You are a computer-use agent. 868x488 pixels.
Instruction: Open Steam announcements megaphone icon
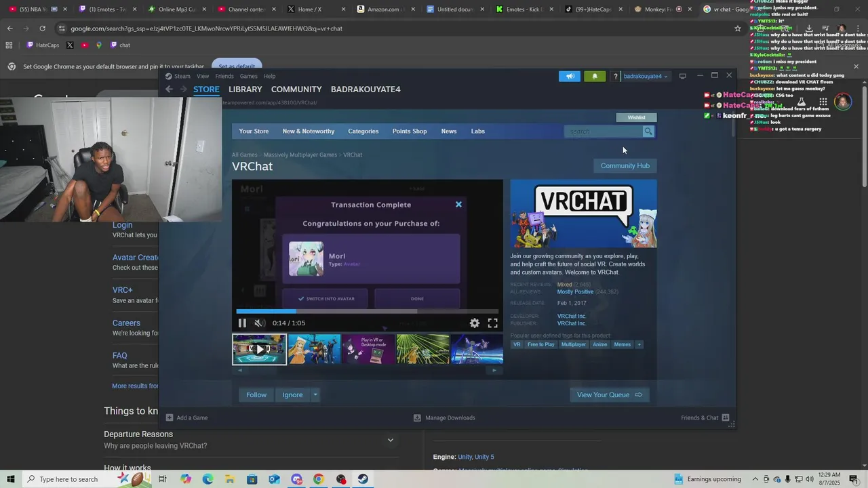(570, 76)
